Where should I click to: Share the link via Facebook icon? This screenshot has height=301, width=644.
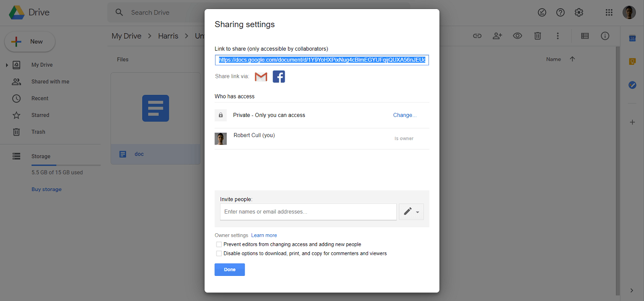tap(279, 76)
